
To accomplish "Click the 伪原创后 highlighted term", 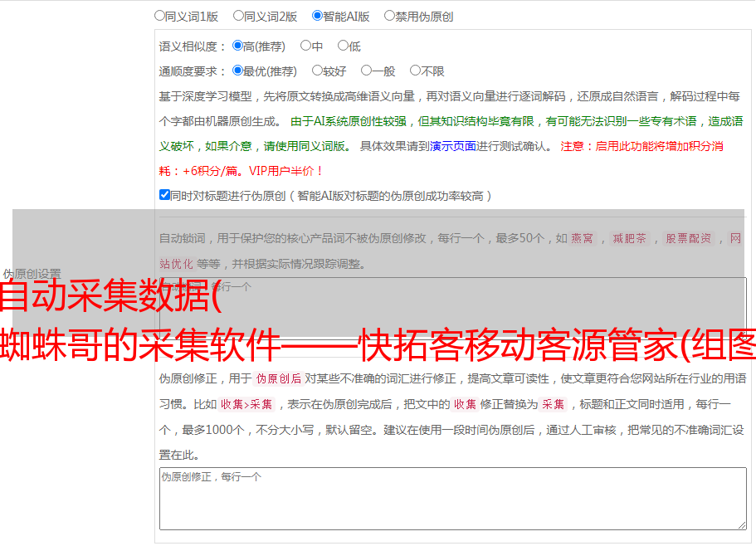I will tap(279, 378).
